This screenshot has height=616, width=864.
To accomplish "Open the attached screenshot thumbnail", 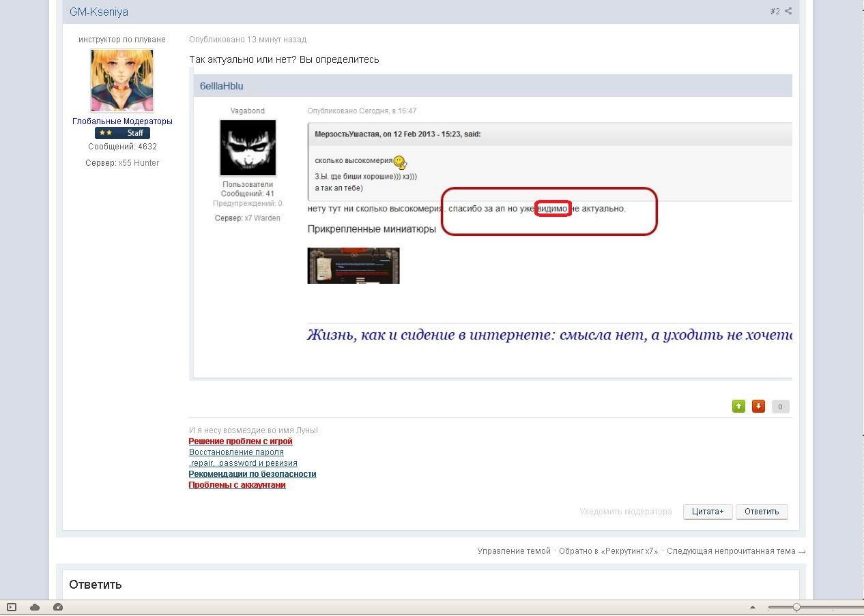I will coord(354,265).
